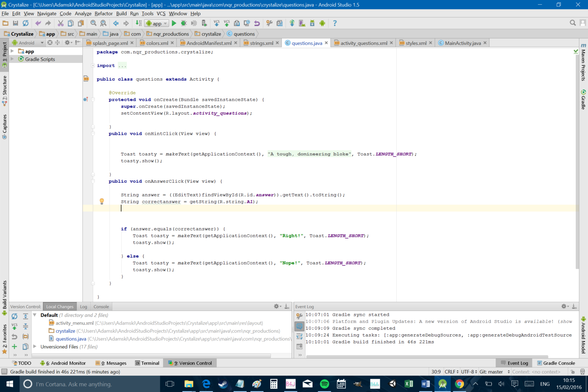Update project with the VCS down-arrow icon
Screen dimensions: 588x392
pyautogui.click(x=216, y=23)
